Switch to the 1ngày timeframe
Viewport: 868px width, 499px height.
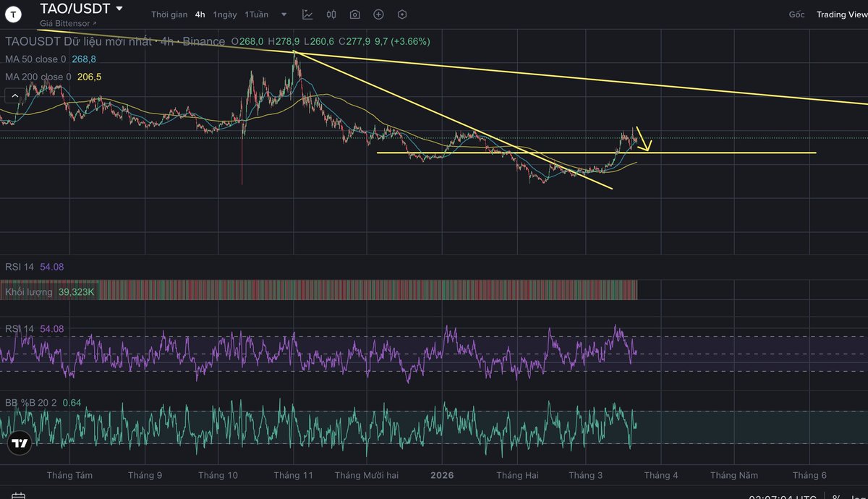(224, 14)
